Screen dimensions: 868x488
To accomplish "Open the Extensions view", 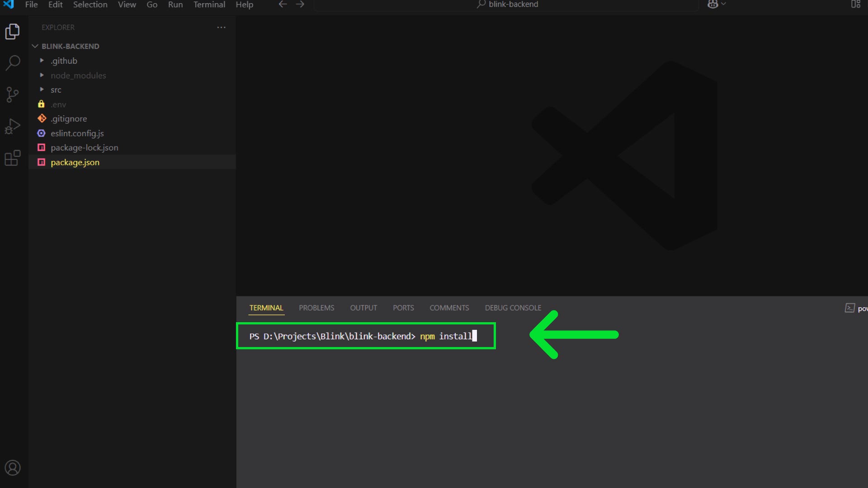I will click(x=13, y=158).
